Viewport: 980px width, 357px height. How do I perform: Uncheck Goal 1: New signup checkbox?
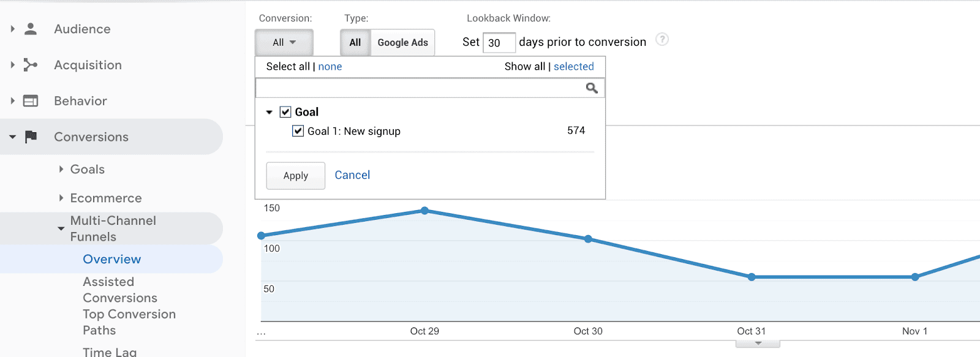[298, 131]
